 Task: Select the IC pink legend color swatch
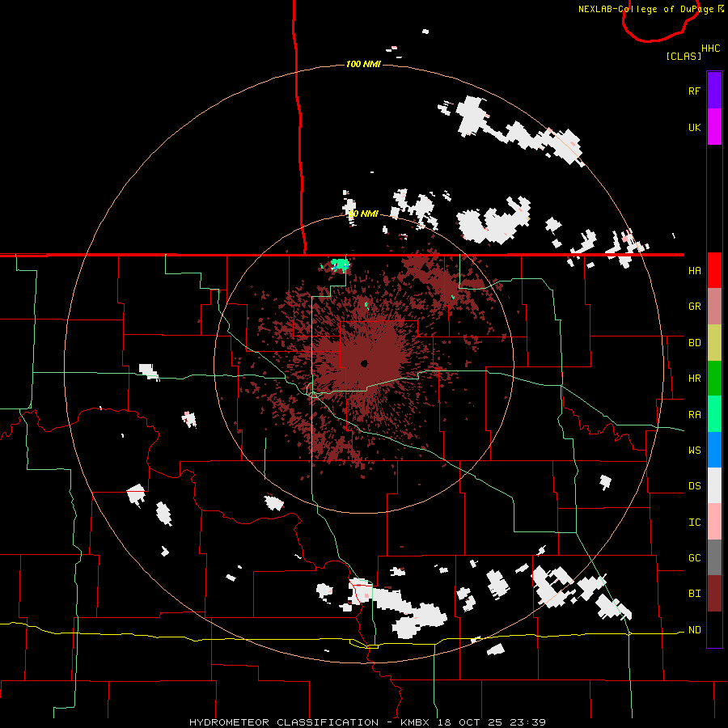[x=714, y=522]
